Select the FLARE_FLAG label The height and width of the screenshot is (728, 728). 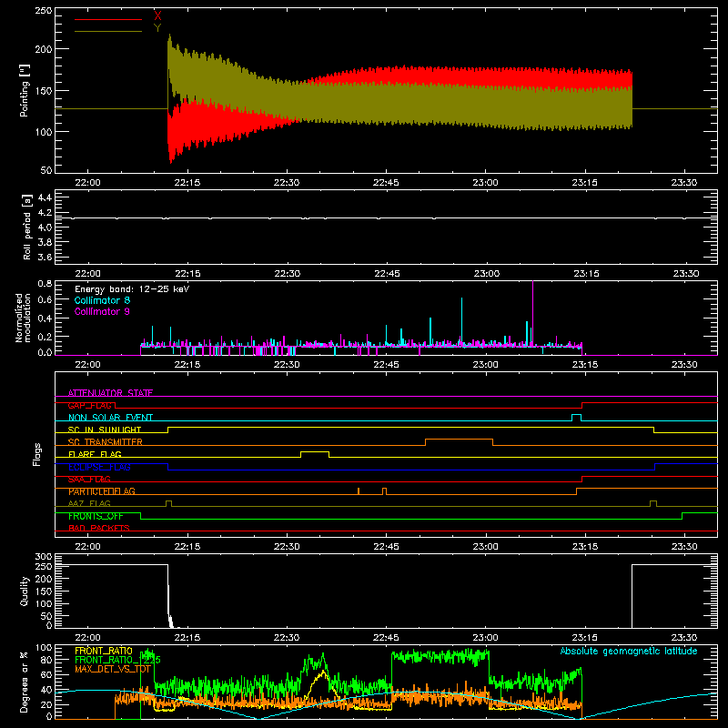pyautogui.click(x=95, y=454)
